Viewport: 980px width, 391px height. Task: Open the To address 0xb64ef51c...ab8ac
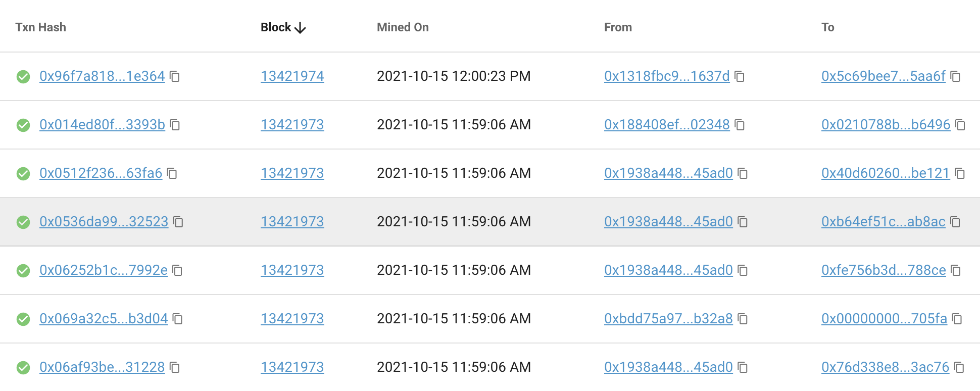[883, 222]
